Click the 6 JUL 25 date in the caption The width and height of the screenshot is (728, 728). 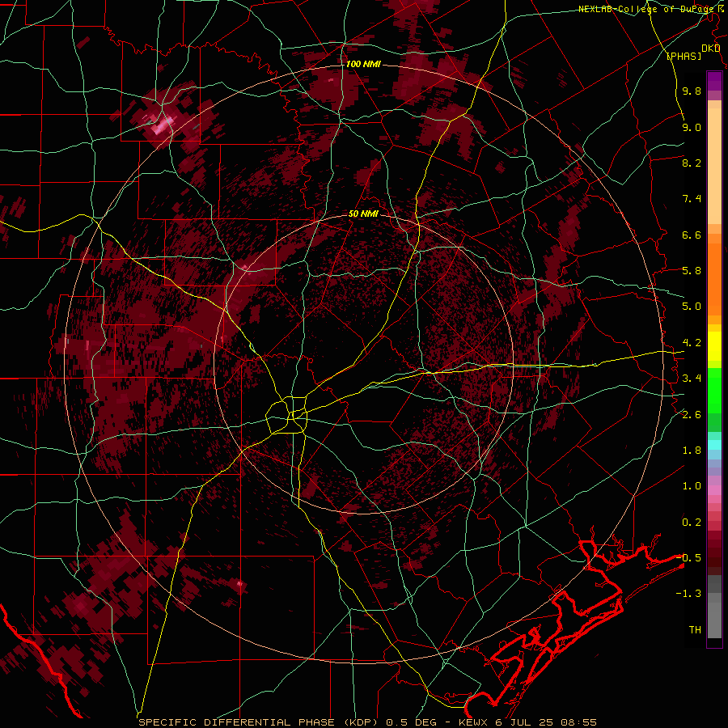(x=523, y=722)
